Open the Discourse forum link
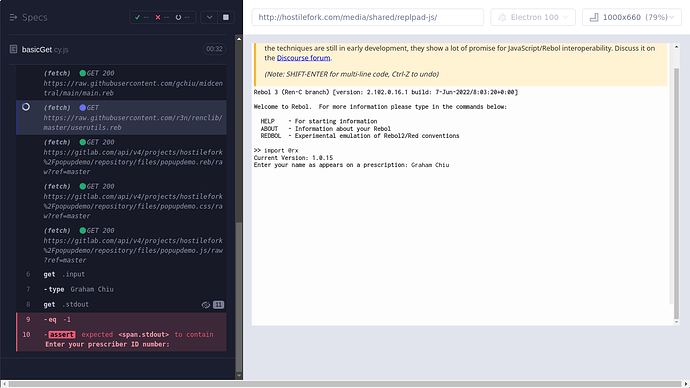This screenshot has height=388, width=690. click(x=303, y=58)
